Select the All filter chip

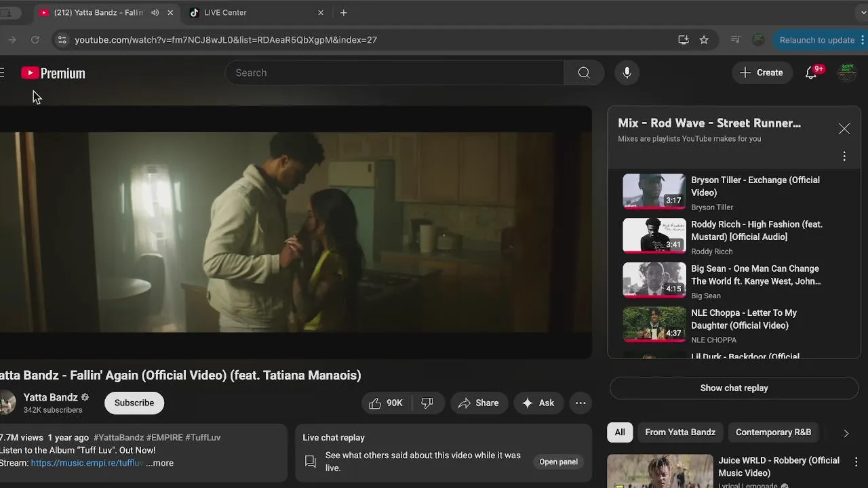[620, 432]
